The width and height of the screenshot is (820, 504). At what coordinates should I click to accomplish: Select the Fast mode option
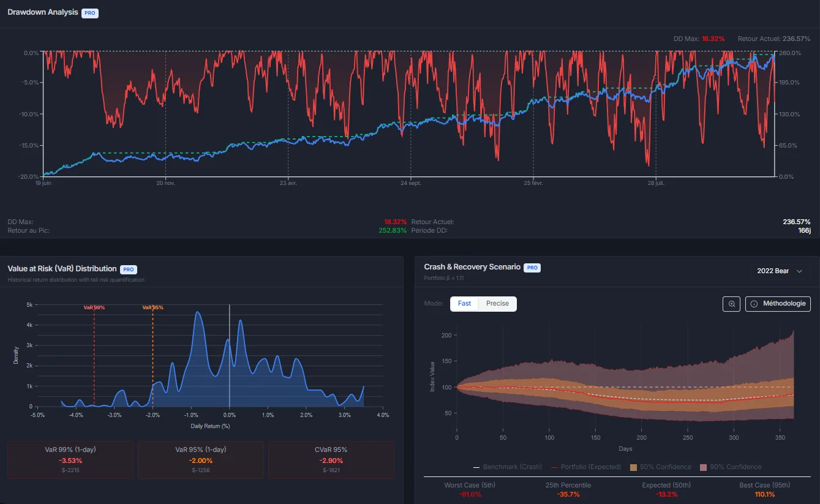click(464, 303)
